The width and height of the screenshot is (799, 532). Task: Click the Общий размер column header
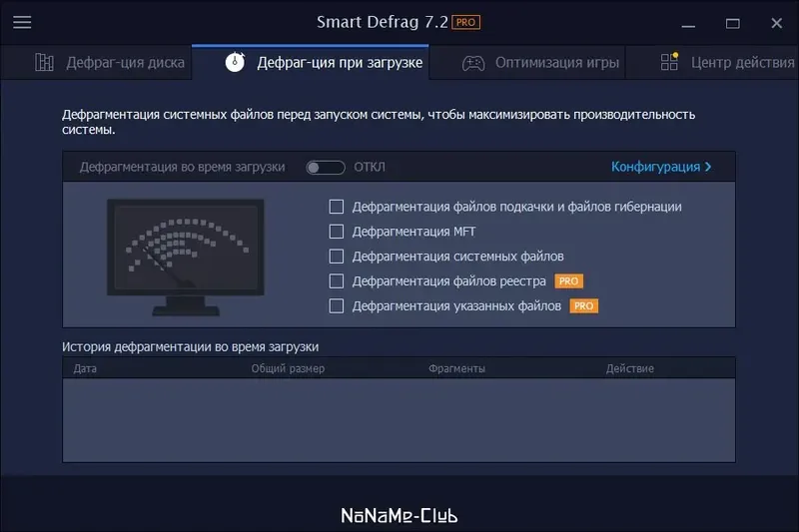(288, 368)
